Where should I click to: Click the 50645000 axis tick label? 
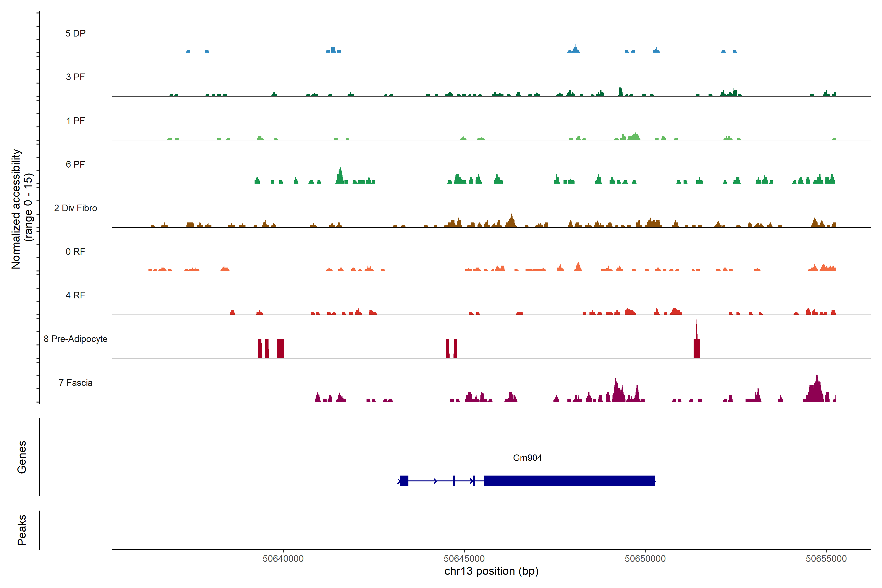[x=464, y=558]
